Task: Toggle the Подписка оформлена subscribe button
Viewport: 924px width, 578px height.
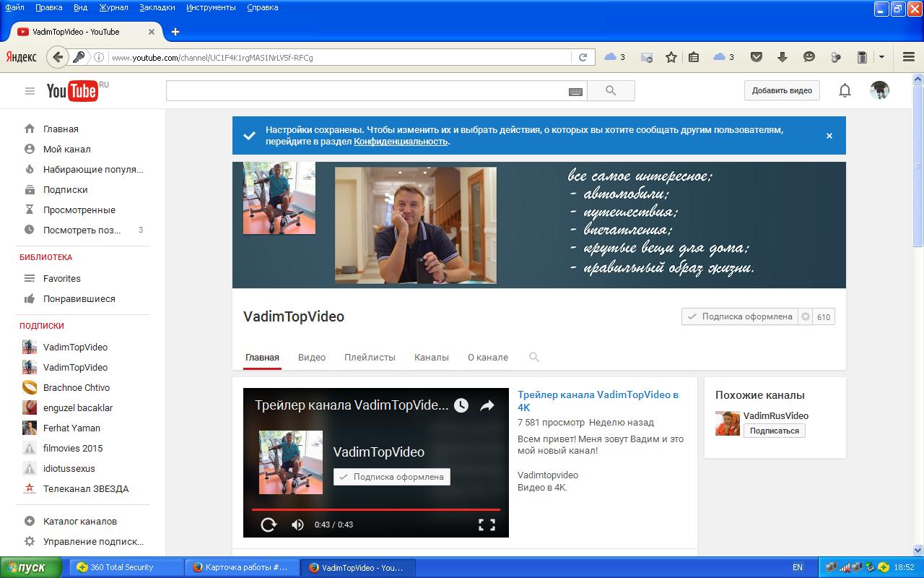Action: (740, 316)
